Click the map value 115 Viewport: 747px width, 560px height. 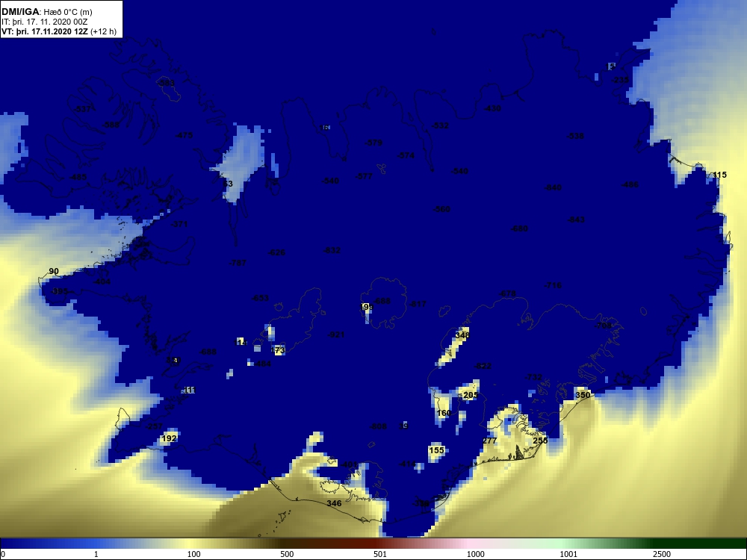click(719, 175)
